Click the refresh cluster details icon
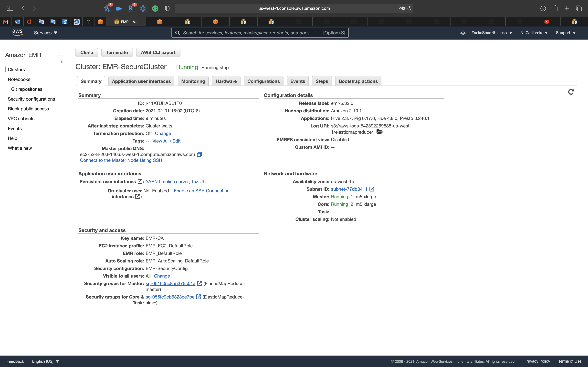 [x=571, y=92]
